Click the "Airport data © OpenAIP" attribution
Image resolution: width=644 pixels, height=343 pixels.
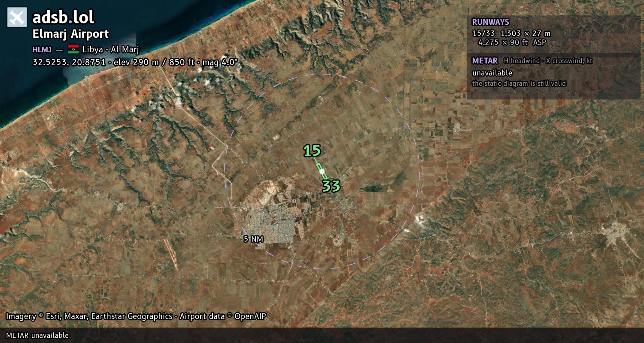(223, 316)
